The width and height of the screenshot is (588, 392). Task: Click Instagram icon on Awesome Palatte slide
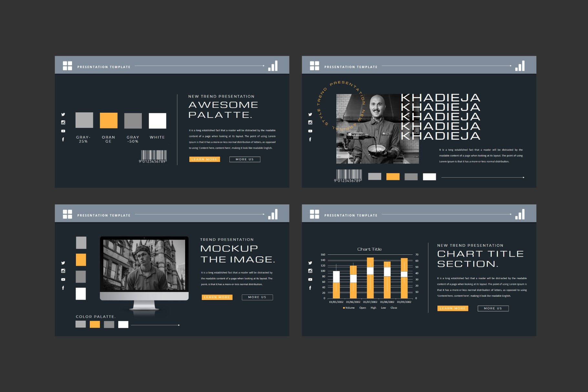pyautogui.click(x=63, y=122)
